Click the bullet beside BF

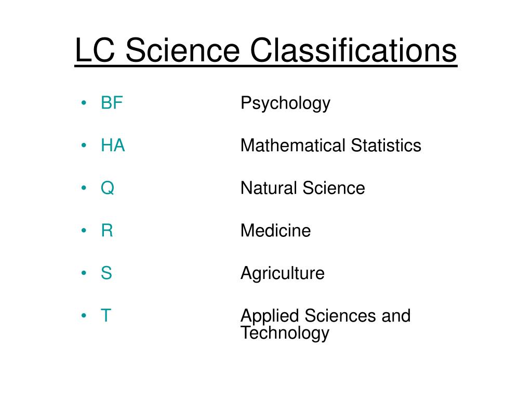pyautogui.click(x=84, y=103)
